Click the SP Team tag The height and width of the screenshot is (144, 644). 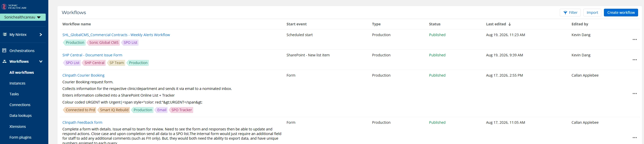tap(116, 63)
